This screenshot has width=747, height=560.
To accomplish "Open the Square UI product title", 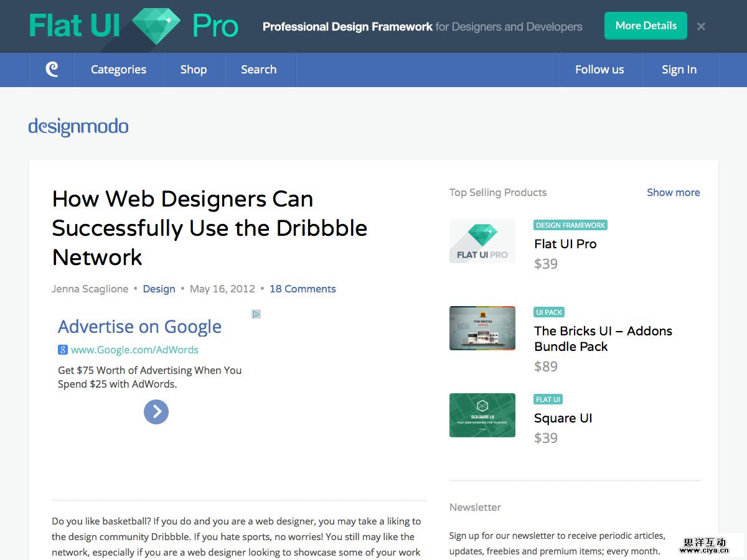I will [x=563, y=418].
